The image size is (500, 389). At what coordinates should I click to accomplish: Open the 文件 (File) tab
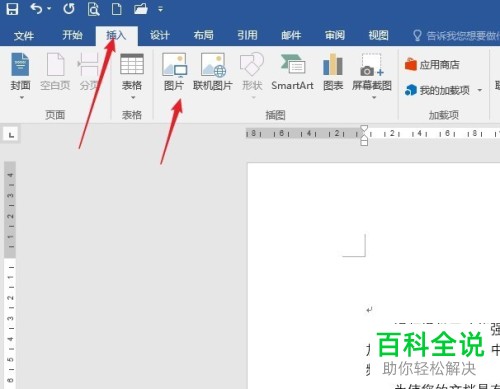click(24, 35)
